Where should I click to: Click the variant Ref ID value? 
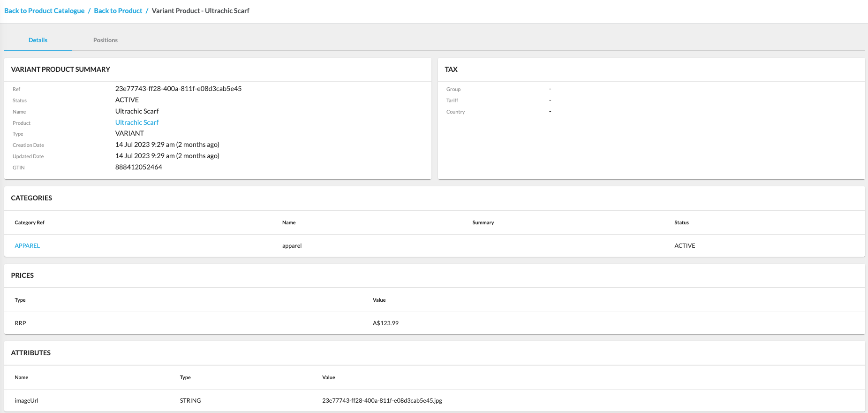click(178, 89)
